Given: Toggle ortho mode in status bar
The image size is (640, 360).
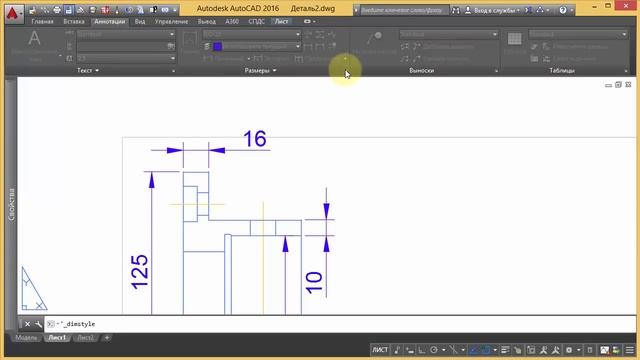Looking at the screenshot, I should click(x=422, y=350).
